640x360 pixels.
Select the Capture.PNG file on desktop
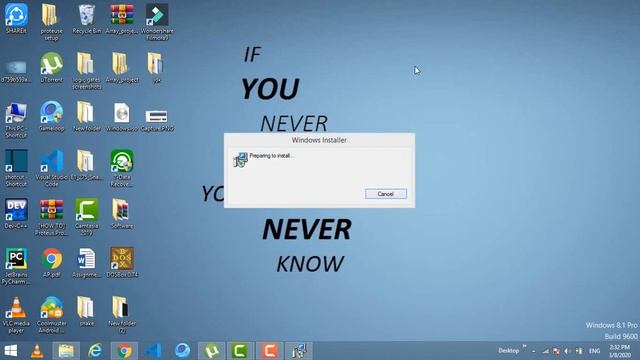pyautogui.click(x=157, y=120)
